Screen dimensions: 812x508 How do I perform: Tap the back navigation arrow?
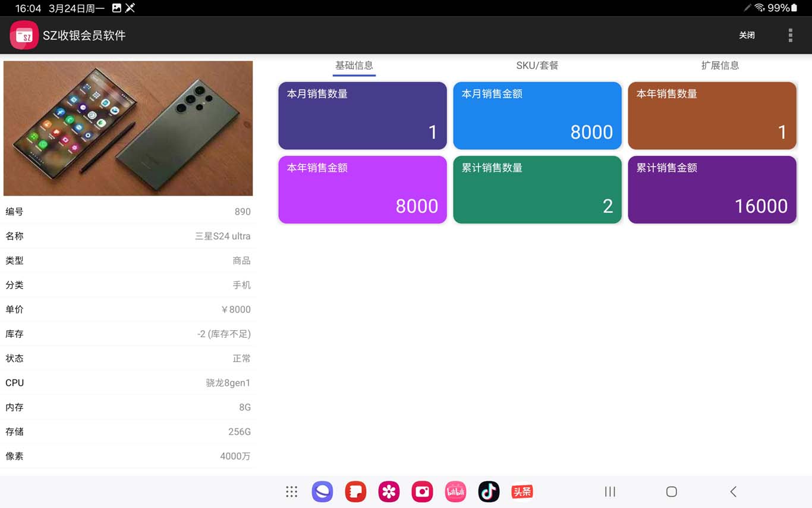[x=734, y=491]
